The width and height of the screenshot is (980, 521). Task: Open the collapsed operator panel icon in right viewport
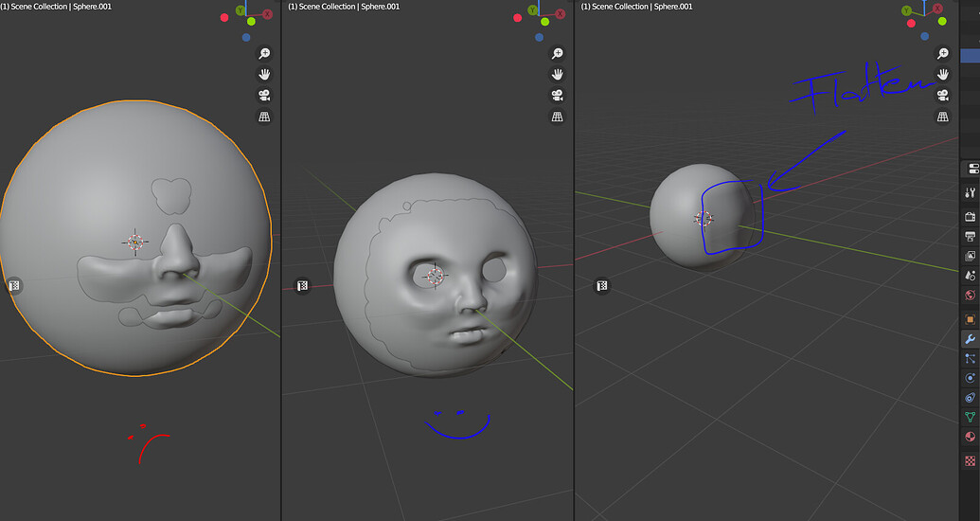click(602, 286)
